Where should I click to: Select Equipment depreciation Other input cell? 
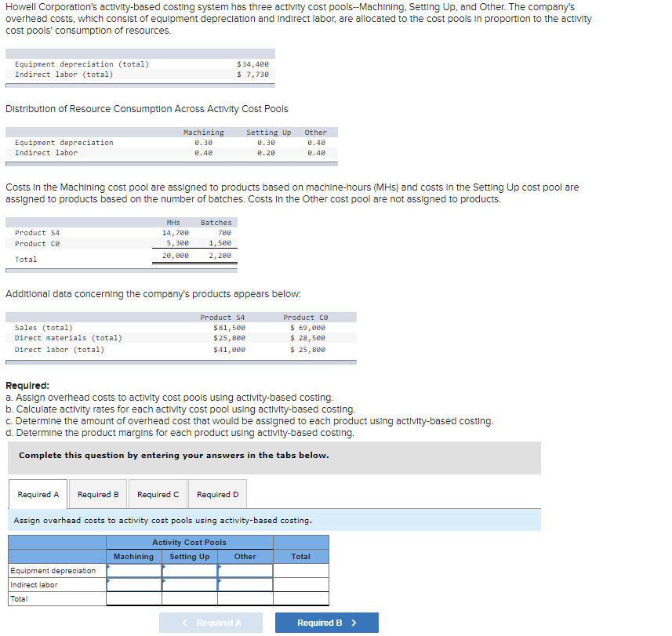[245, 570]
